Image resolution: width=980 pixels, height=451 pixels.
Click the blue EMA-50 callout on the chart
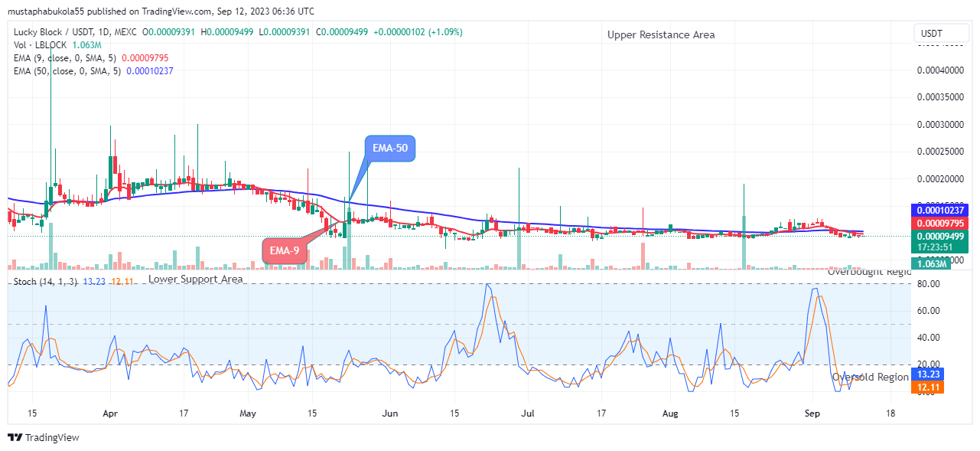pyautogui.click(x=390, y=149)
